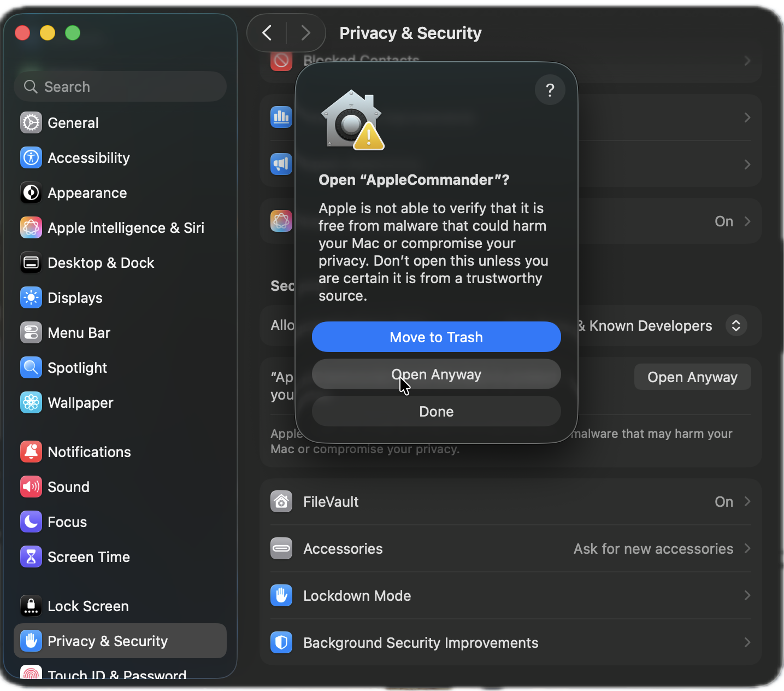The width and height of the screenshot is (784, 691).
Task: Select the Lock Screen padlock icon
Action: pyautogui.click(x=31, y=606)
